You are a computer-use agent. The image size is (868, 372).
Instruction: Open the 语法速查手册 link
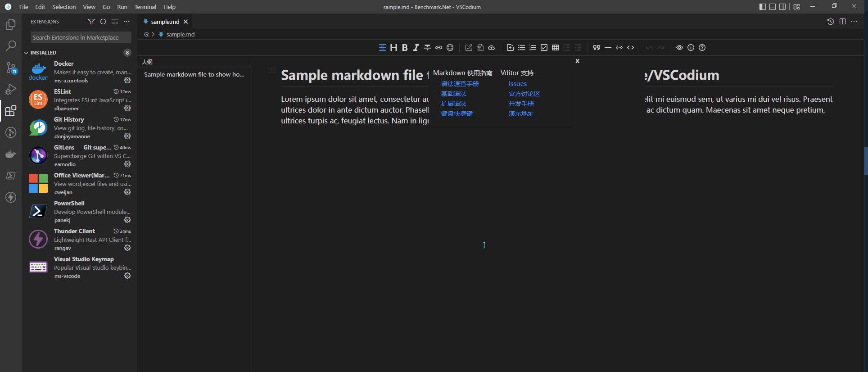(460, 84)
